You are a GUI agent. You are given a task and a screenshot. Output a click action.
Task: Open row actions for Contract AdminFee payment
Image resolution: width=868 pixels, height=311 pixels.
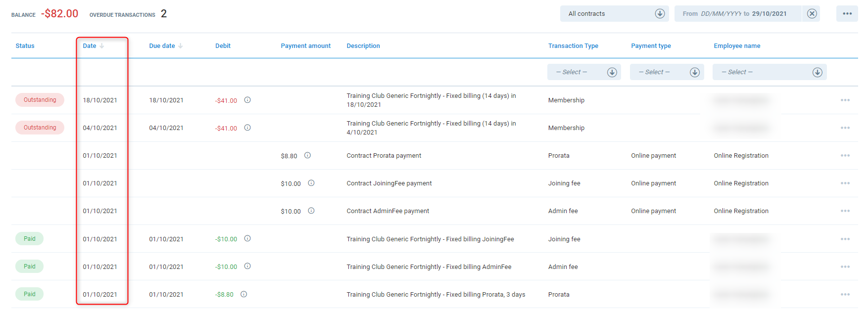pos(845,211)
